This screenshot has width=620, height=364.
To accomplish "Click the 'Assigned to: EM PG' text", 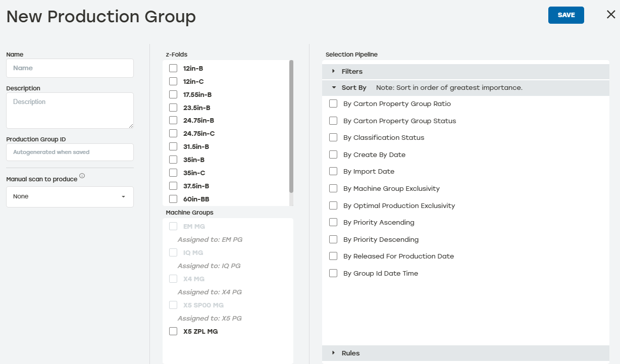I will click(210, 239).
